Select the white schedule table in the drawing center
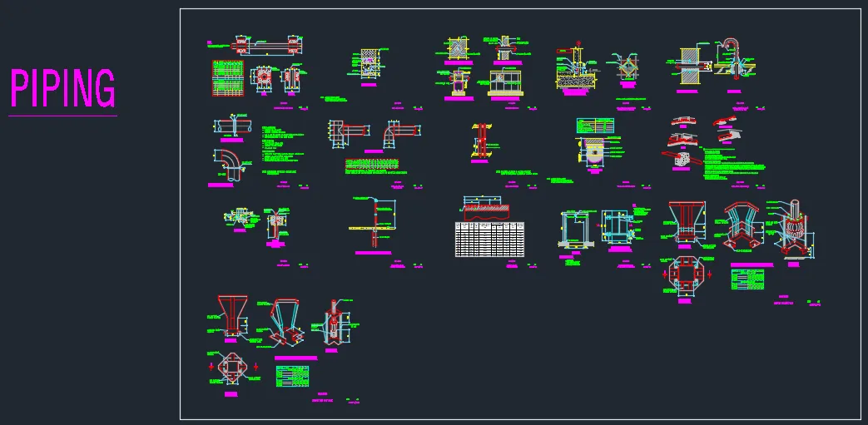 (491, 239)
